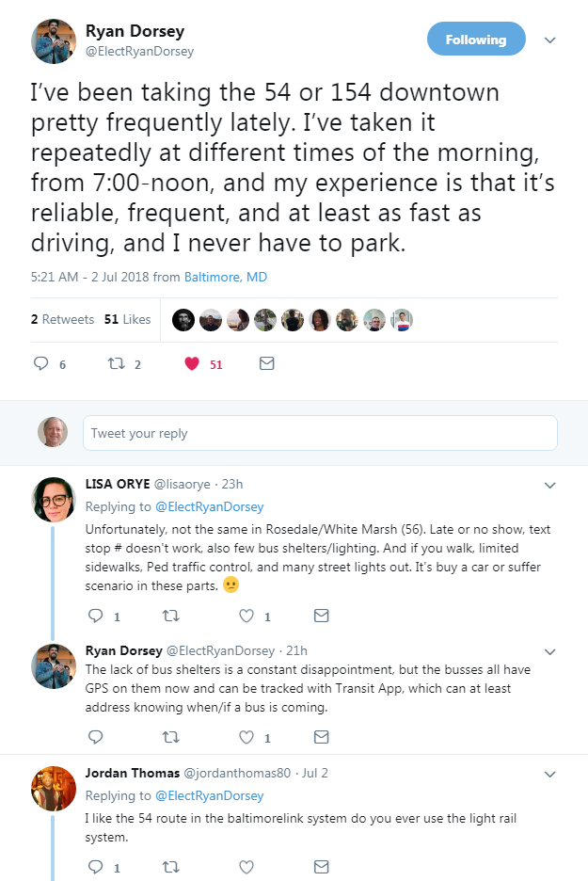Like Ryan Dorsey's reply about GPS busses
588x881 pixels.
[x=246, y=737]
